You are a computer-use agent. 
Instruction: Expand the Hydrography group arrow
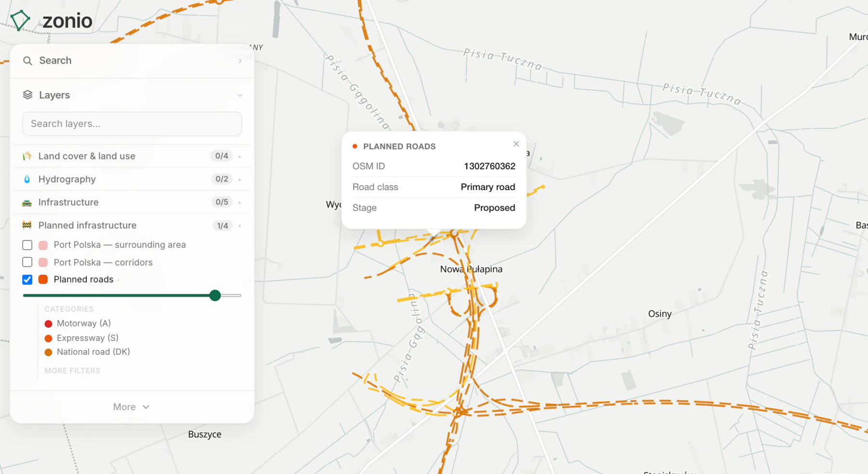click(240, 180)
